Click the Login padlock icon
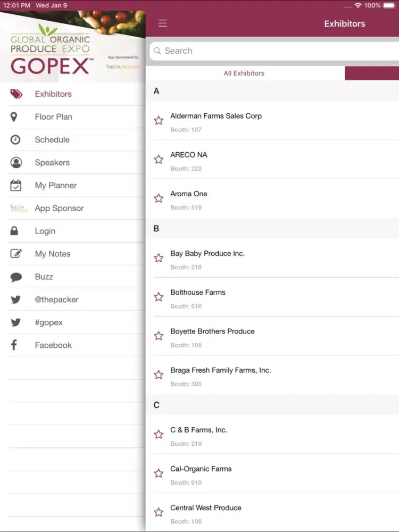Viewport: 399px width, 532px height. pos(15,231)
